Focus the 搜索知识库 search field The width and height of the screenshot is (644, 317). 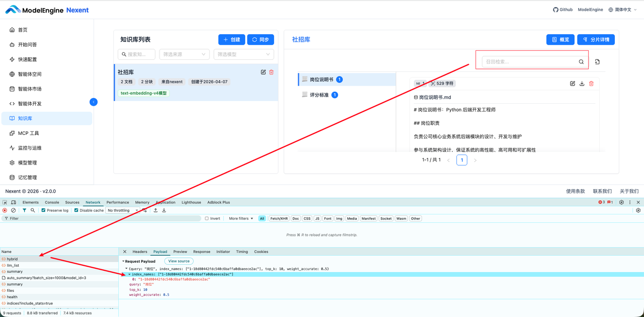click(136, 54)
